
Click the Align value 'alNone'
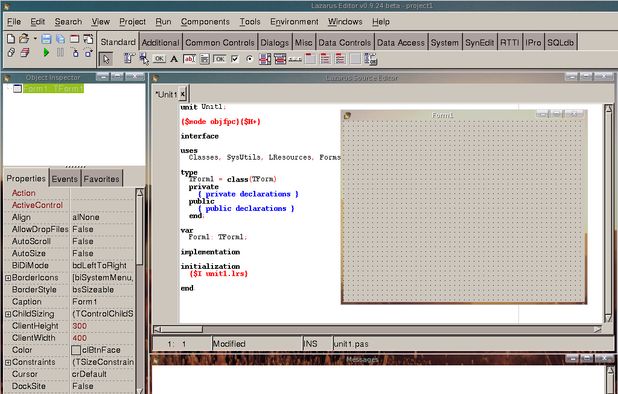86,217
